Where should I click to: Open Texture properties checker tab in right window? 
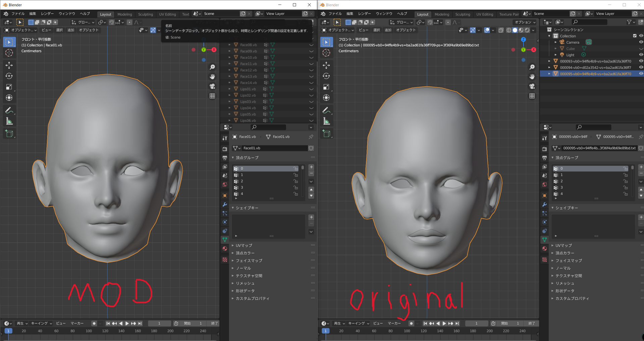coord(544,260)
